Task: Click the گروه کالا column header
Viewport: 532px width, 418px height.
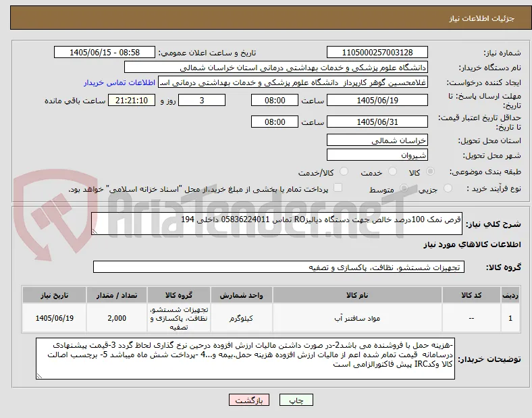Action: [x=179, y=295]
